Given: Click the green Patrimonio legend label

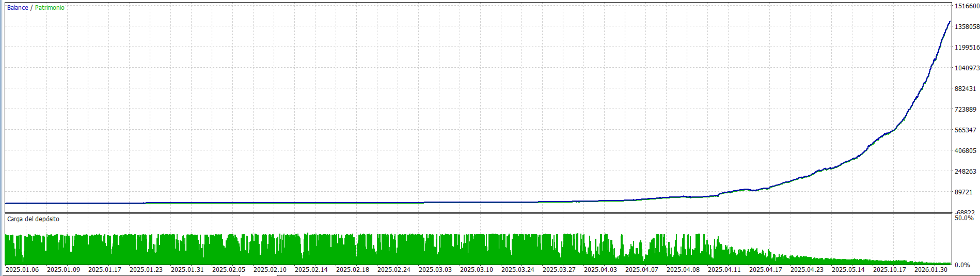Looking at the screenshot, I should pos(50,8).
